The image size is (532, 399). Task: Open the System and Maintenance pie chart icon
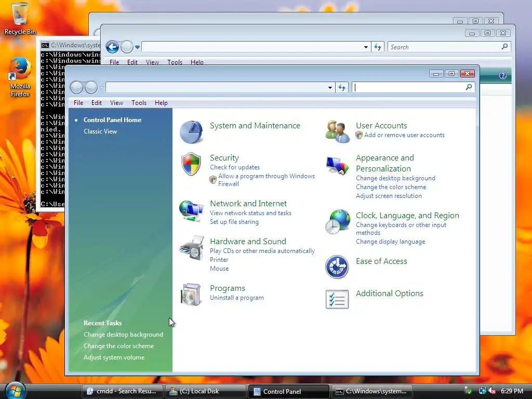click(x=191, y=131)
